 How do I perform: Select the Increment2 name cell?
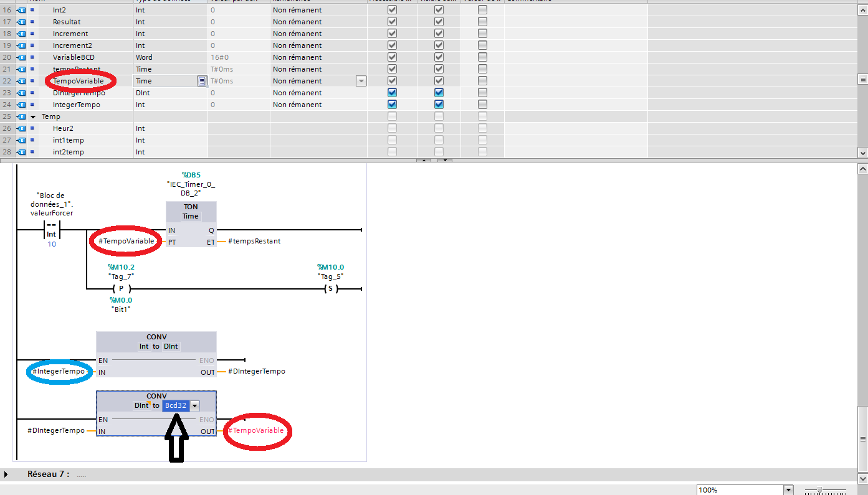click(x=86, y=45)
